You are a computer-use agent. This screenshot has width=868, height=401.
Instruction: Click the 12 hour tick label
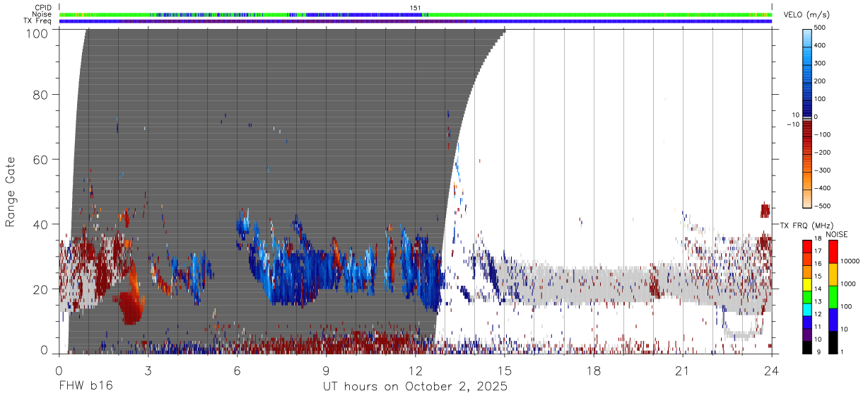tap(415, 370)
